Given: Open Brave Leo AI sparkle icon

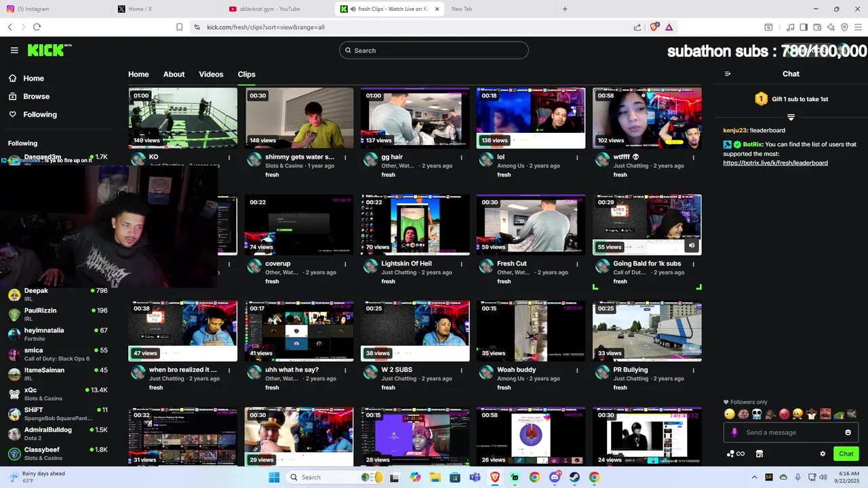Looking at the screenshot, I should [831, 27].
